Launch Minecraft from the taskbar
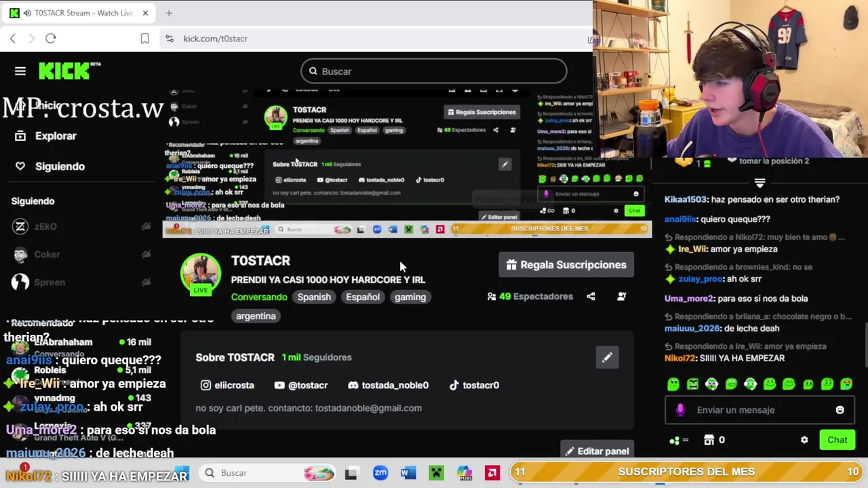868x488 pixels. (x=436, y=473)
